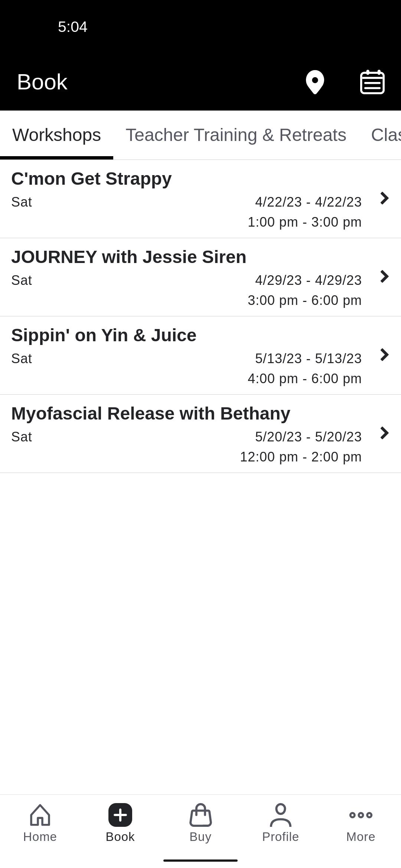This screenshot has height=868, width=401.
Task: Tap the 5/20/23 workshop date range
Action: (x=308, y=437)
